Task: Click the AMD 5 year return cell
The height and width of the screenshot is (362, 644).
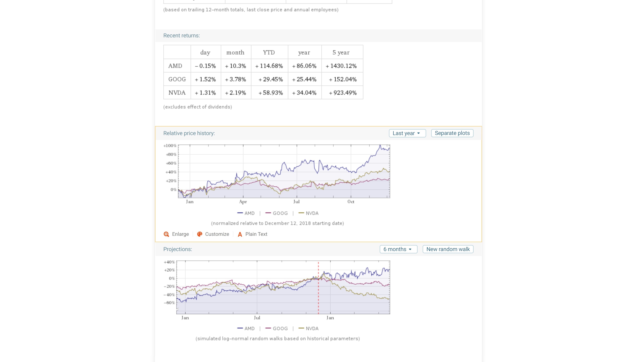Action: 342,66
